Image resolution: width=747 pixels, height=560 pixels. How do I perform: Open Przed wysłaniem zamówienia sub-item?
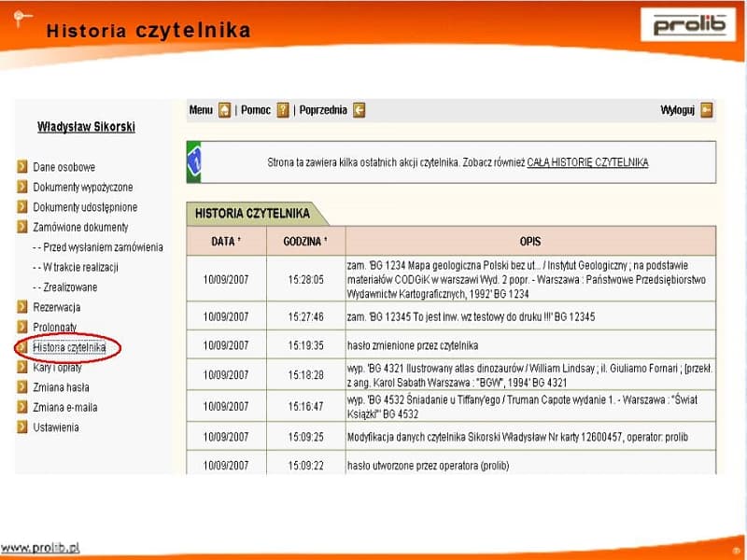(x=98, y=247)
